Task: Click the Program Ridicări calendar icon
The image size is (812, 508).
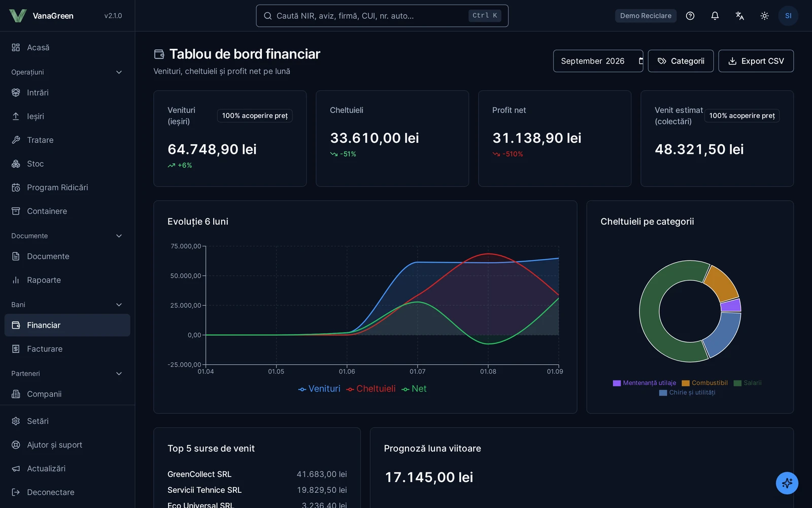Action: click(x=16, y=187)
